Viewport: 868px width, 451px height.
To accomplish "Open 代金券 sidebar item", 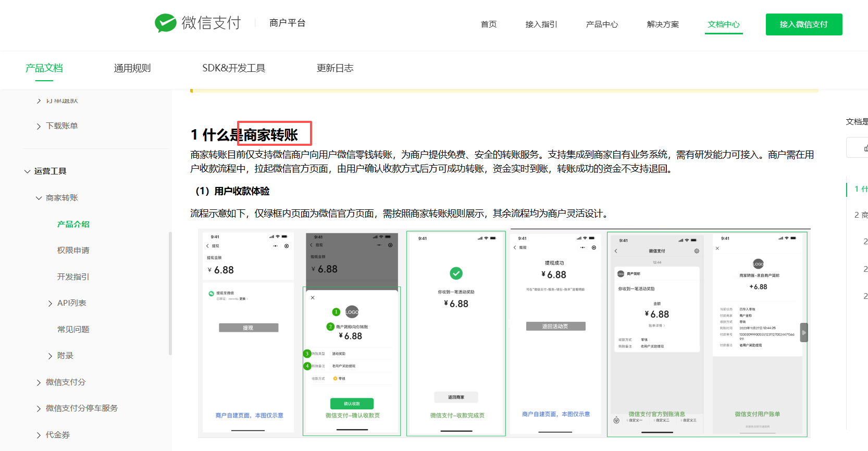I will 58,435.
